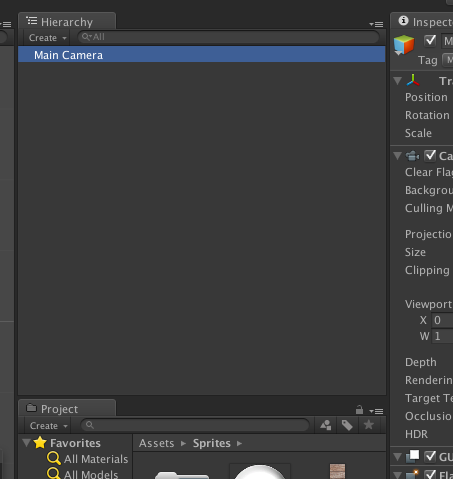Toggle the GameObject active checkbox
Image resolution: width=453 pixels, height=479 pixels.
pyautogui.click(x=430, y=40)
